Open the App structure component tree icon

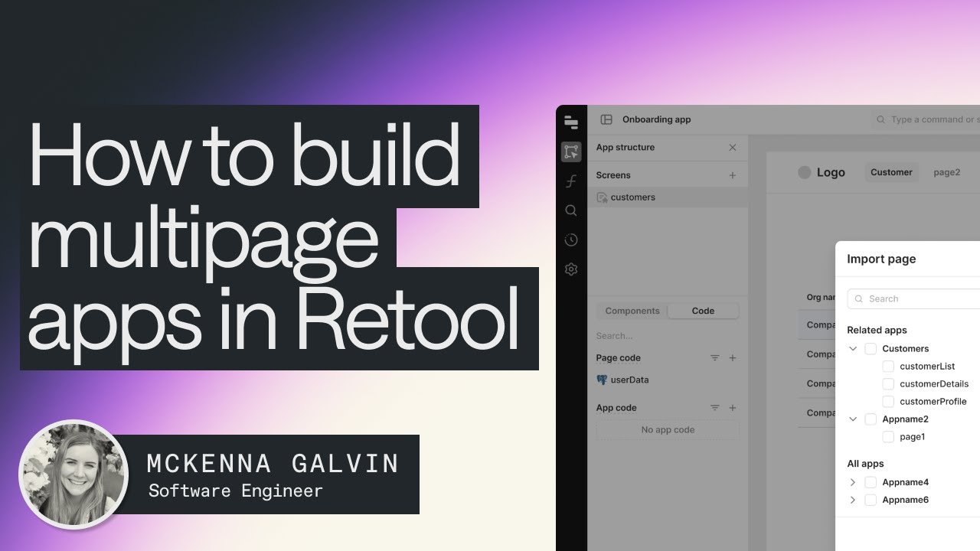point(570,152)
